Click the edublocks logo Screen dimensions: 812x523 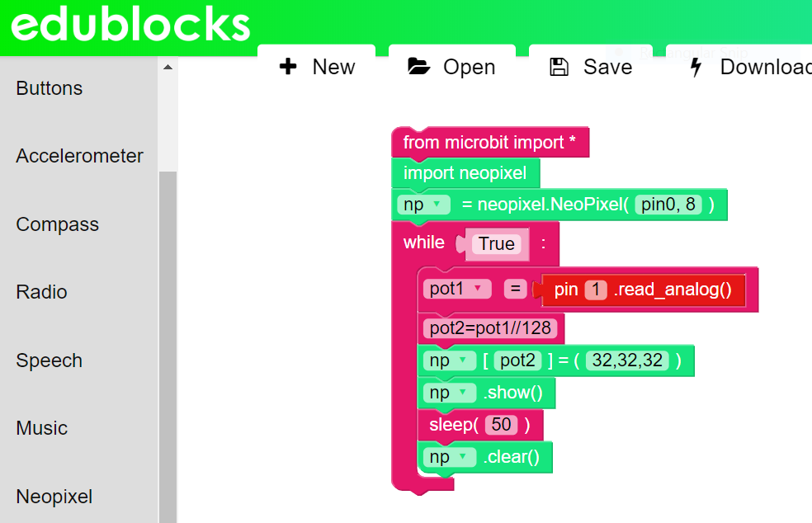[x=130, y=25]
